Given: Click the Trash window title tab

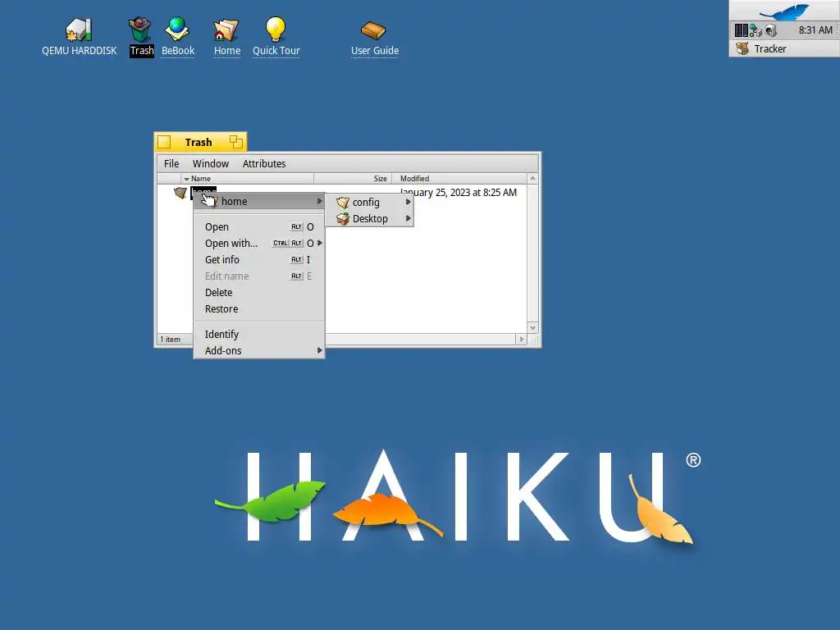Looking at the screenshot, I should [199, 142].
